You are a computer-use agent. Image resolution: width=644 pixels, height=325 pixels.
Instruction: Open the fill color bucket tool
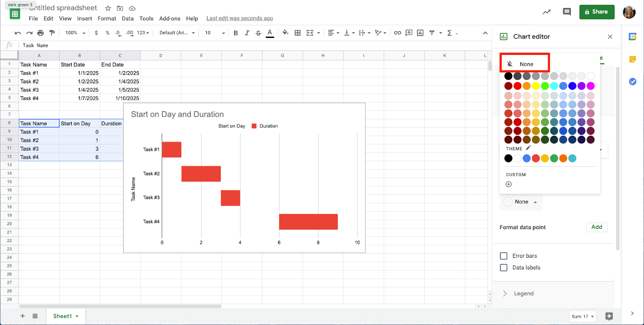pos(285,33)
